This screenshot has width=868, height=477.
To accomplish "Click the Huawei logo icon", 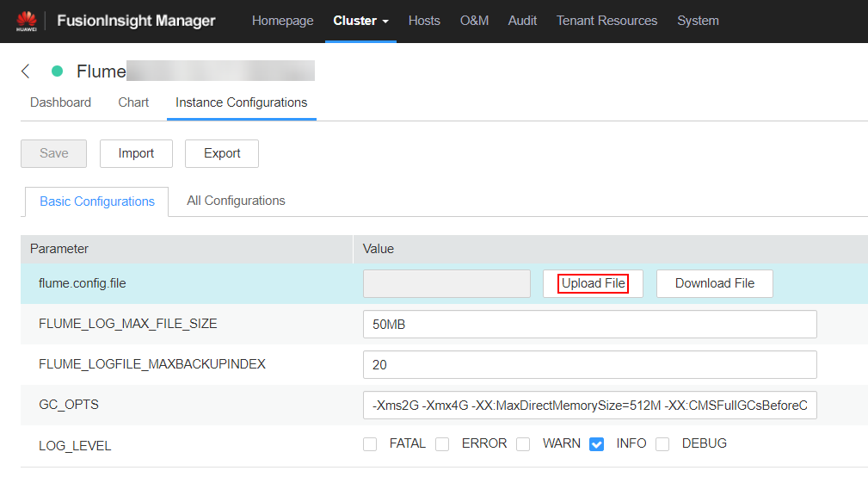I will [x=26, y=21].
